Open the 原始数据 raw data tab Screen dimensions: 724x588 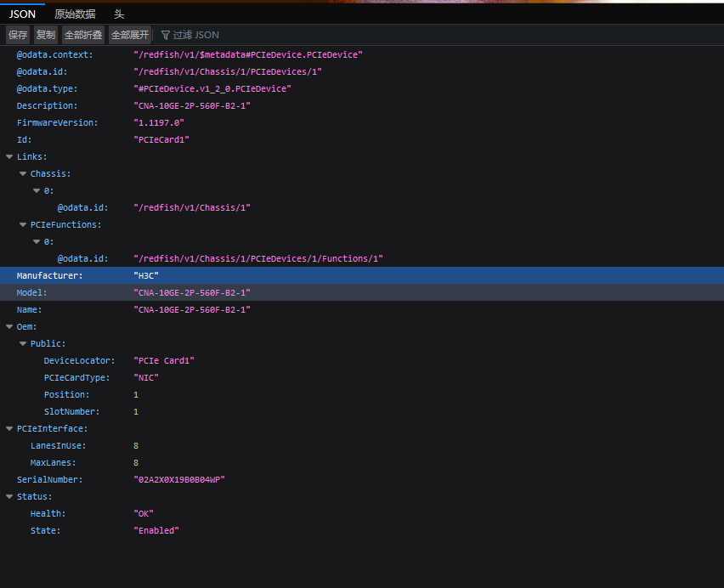pyautogui.click(x=75, y=14)
